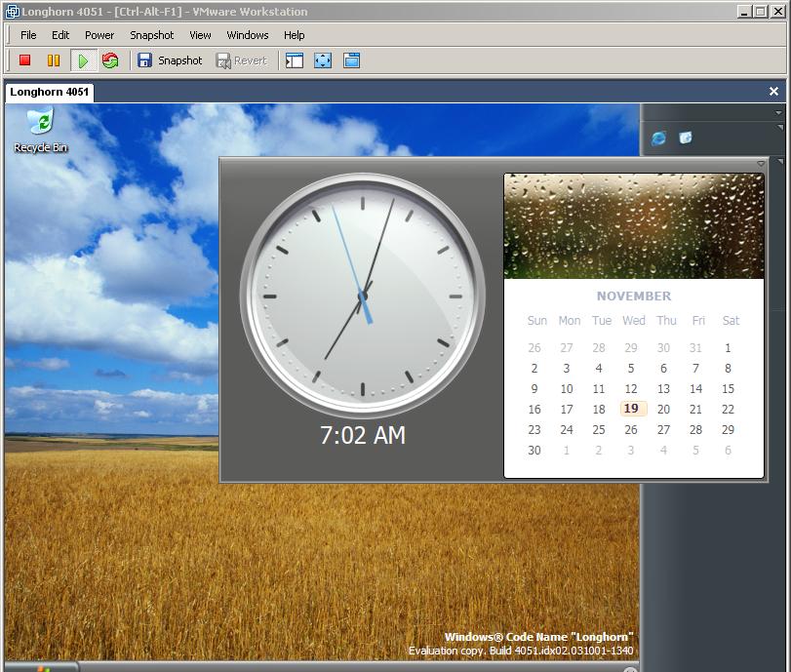Open the Snapshot menu
Image resolution: width=791 pixels, height=672 pixels.
[152, 35]
